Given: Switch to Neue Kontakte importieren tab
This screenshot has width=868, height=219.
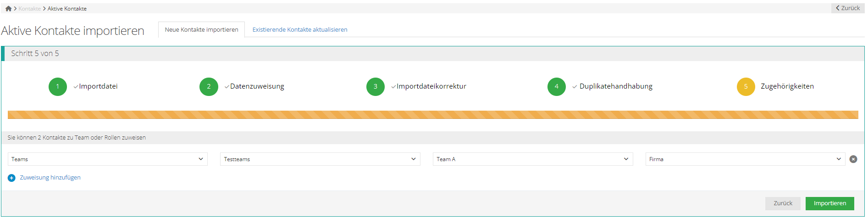Looking at the screenshot, I should [x=201, y=30].
